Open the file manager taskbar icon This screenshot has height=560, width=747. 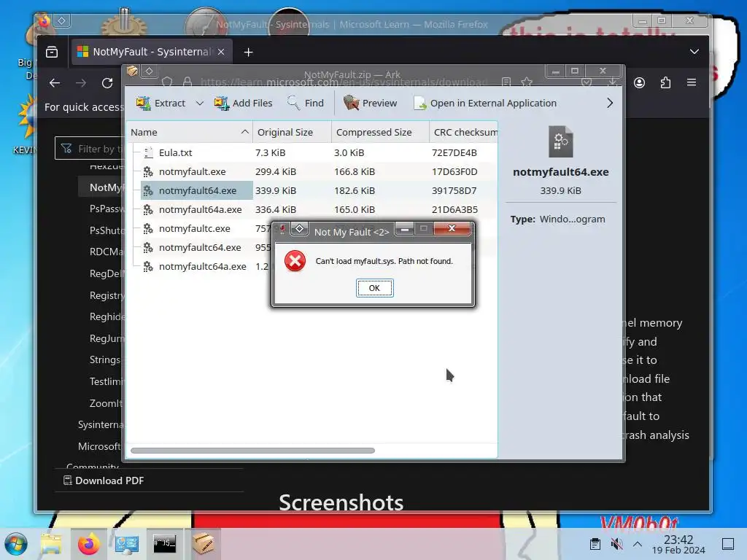click(51, 544)
